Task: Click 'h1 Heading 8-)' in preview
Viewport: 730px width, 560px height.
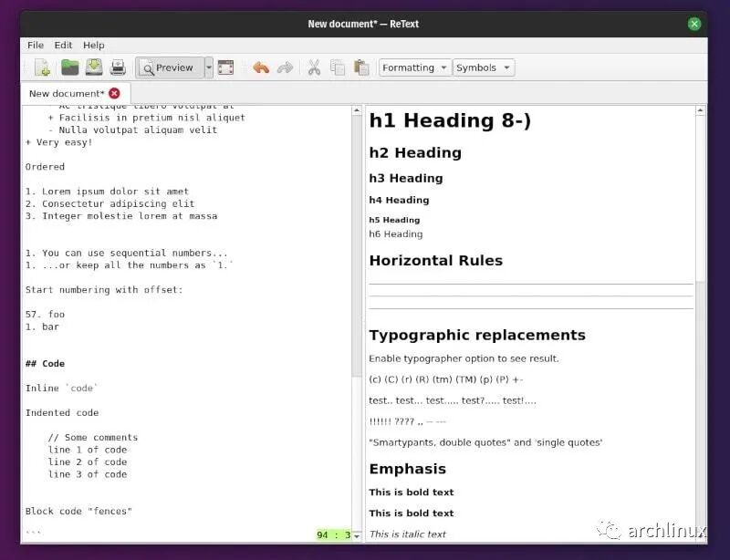Action: click(450, 120)
